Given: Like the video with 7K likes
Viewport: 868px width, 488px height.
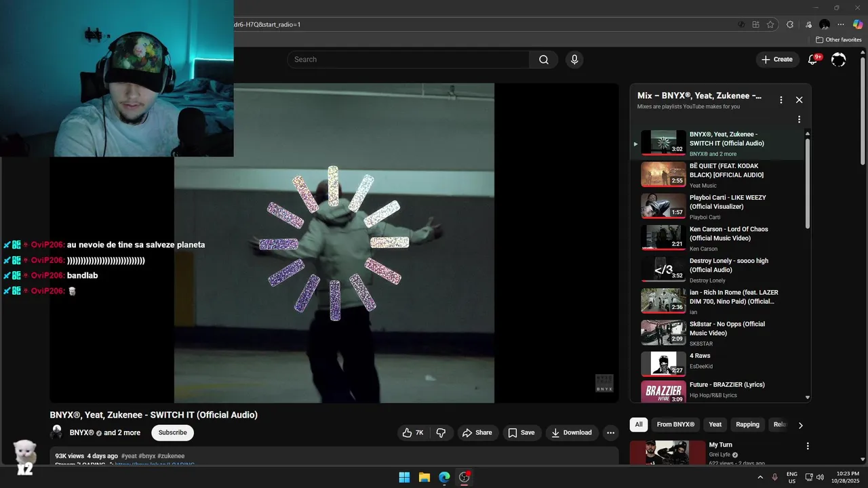Looking at the screenshot, I should tap(413, 432).
